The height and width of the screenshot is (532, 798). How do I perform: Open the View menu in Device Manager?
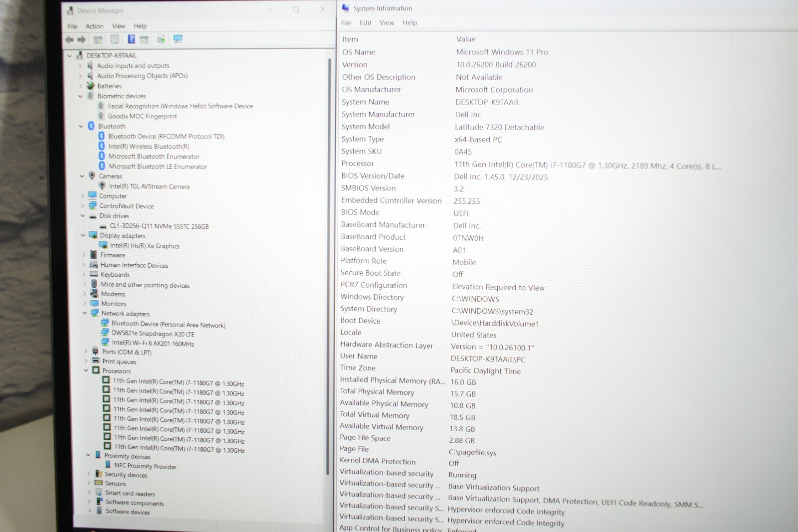pyautogui.click(x=119, y=26)
